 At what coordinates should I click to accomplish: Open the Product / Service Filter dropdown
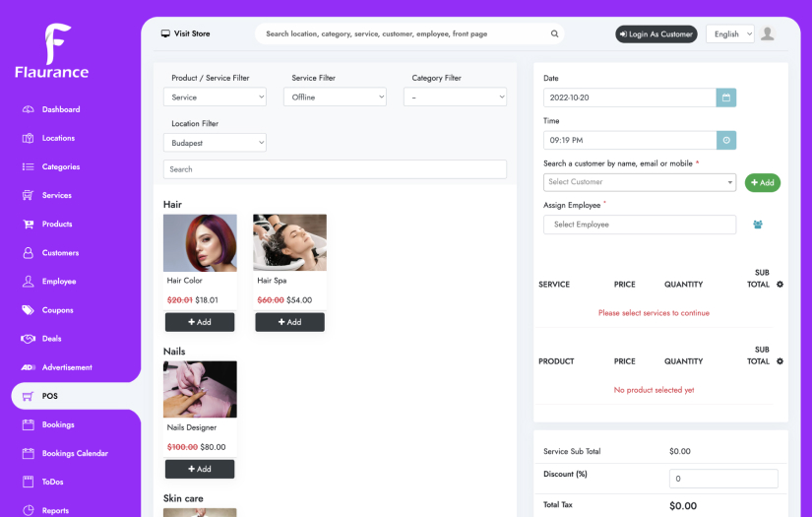(215, 97)
